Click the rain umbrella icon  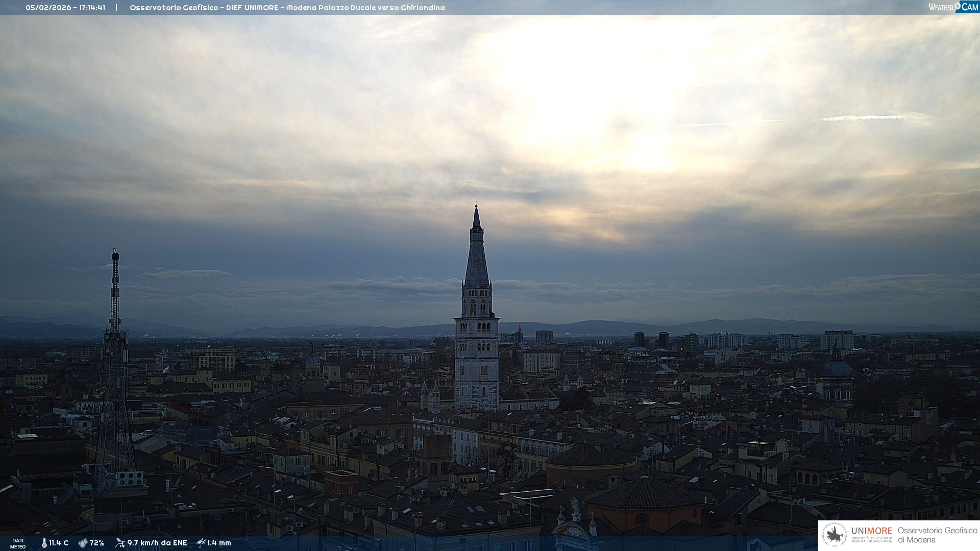tap(201, 543)
